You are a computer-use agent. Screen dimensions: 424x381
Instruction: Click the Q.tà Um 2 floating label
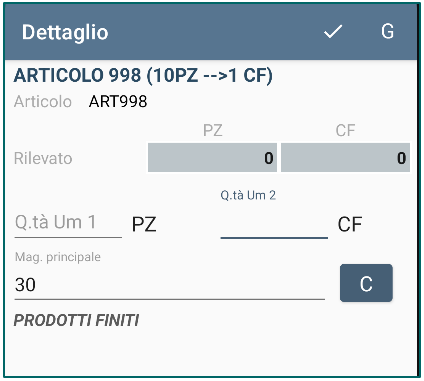[248, 195]
